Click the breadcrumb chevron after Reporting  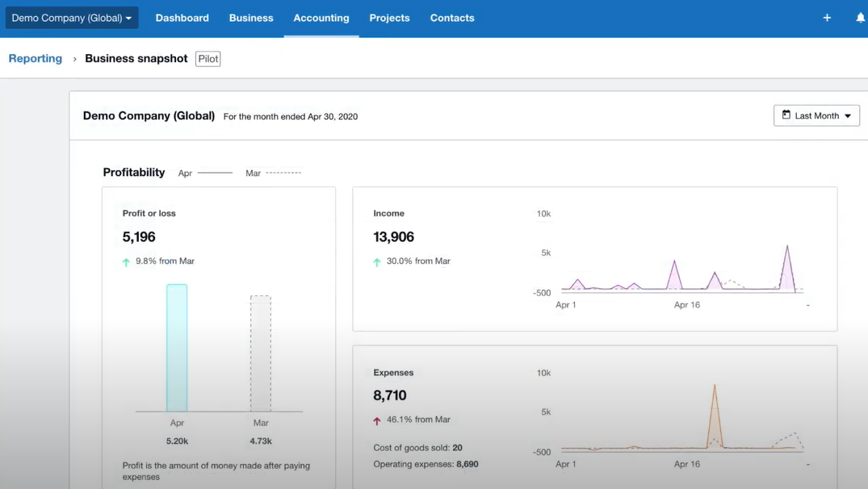pyautogui.click(x=74, y=59)
